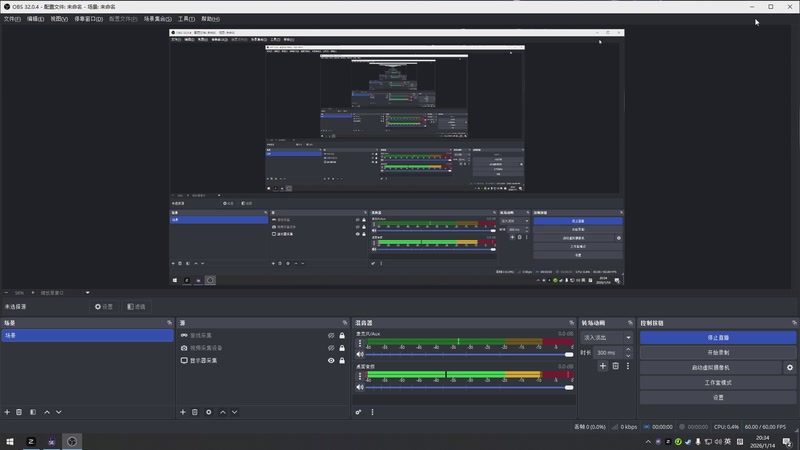Open the mixer menu three-dot icon beside the audio gear
This screenshot has width=800, height=450.
[x=372, y=412]
